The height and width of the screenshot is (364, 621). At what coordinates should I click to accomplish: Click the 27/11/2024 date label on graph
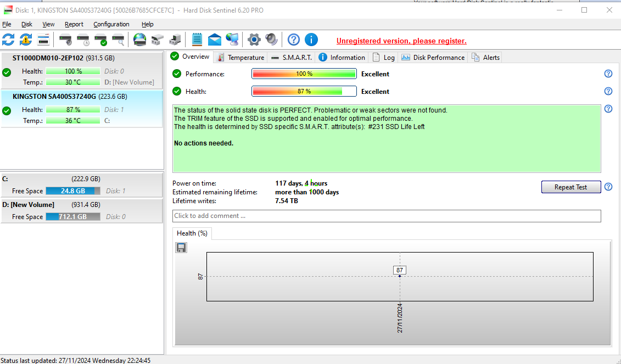(x=400, y=318)
